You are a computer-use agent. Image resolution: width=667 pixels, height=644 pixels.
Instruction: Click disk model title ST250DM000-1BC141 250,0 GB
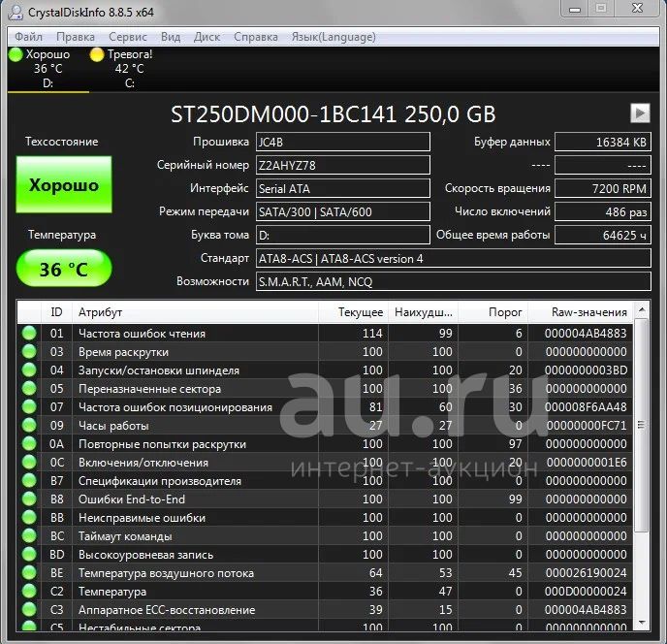coord(333,114)
